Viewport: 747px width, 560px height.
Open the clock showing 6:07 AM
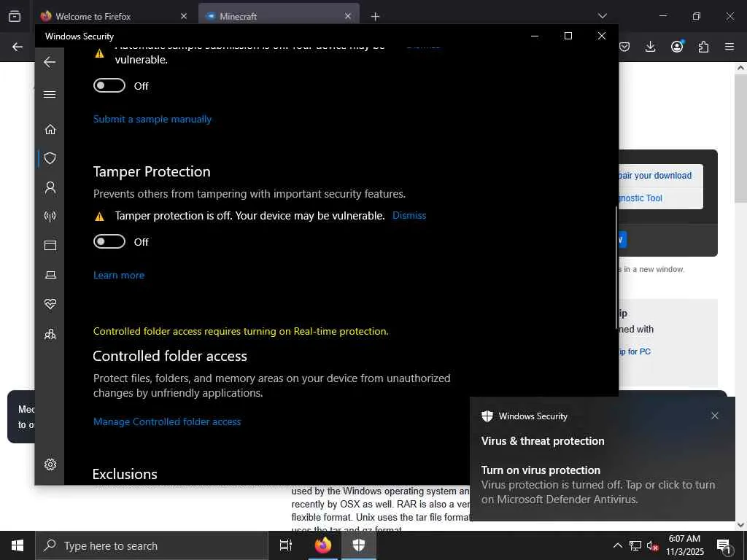pos(684,545)
